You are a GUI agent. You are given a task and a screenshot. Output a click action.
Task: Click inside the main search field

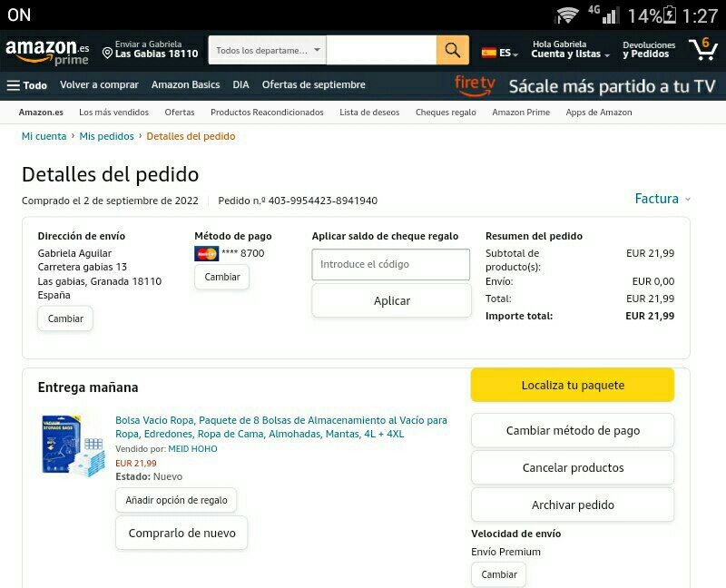point(381,50)
